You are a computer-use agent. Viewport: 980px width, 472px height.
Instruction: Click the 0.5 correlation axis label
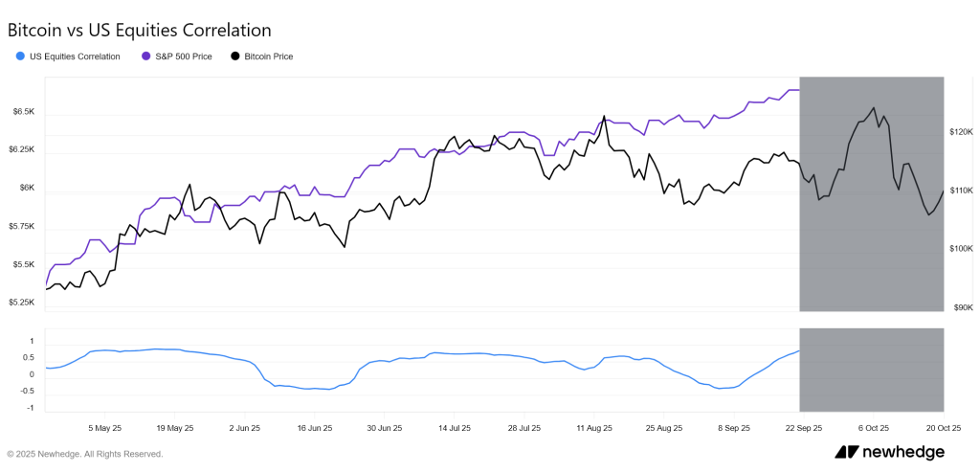(29, 358)
